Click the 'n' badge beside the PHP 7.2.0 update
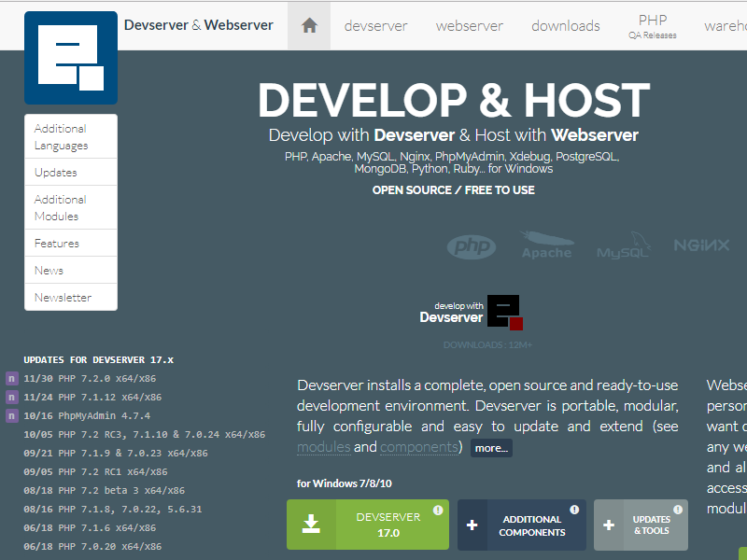This screenshot has width=747, height=560. (10, 377)
